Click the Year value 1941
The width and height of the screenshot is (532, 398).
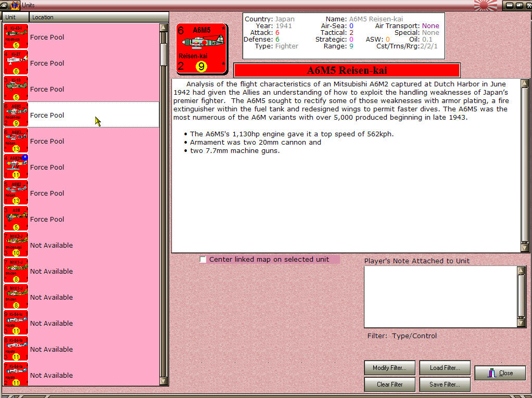coord(284,26)
